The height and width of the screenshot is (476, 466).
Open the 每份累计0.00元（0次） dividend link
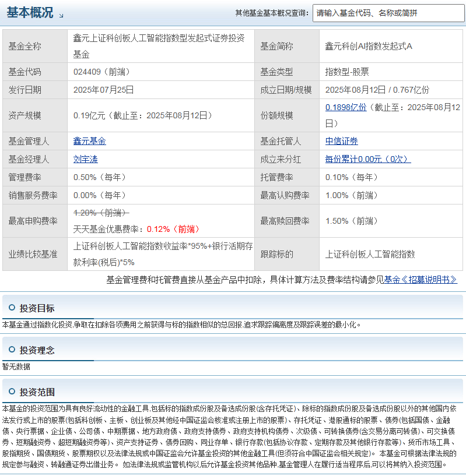[x=368, y=159]
